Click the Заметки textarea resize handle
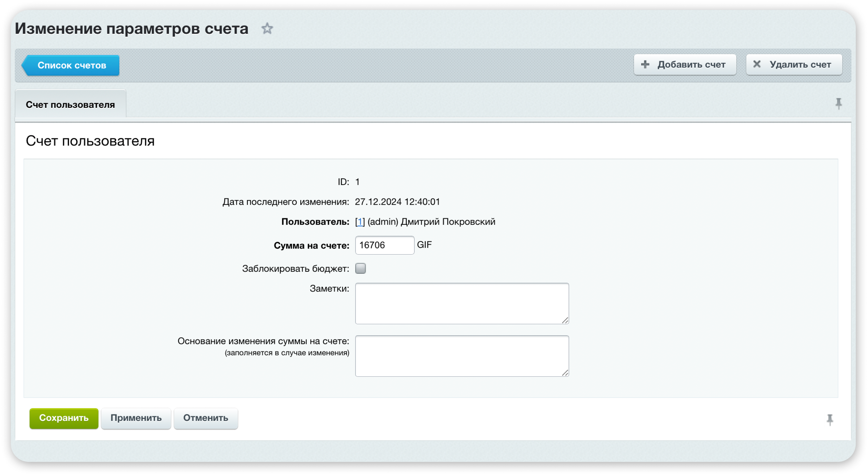Image resolution: width=868 pixels, height=475 pixels. [565, 320]
